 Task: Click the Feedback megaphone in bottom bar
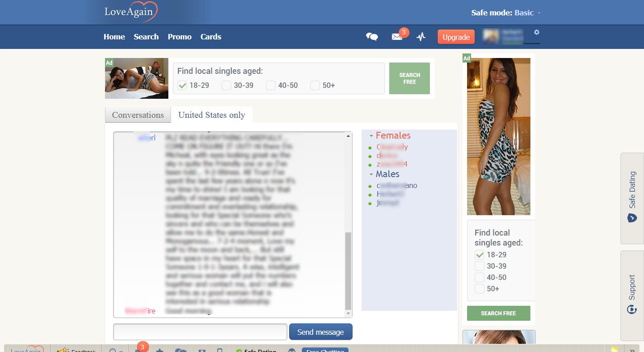point(76,350)
